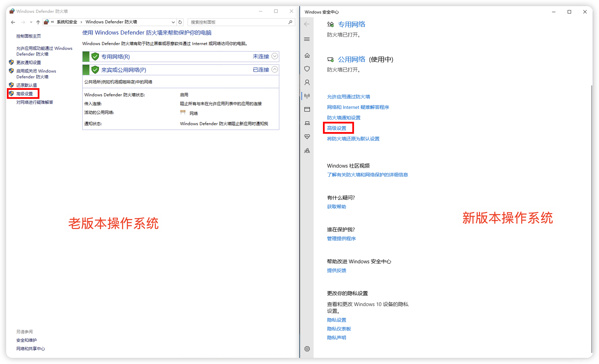Maximize the Windows 安全中心 window

click(x=569, y=12)
